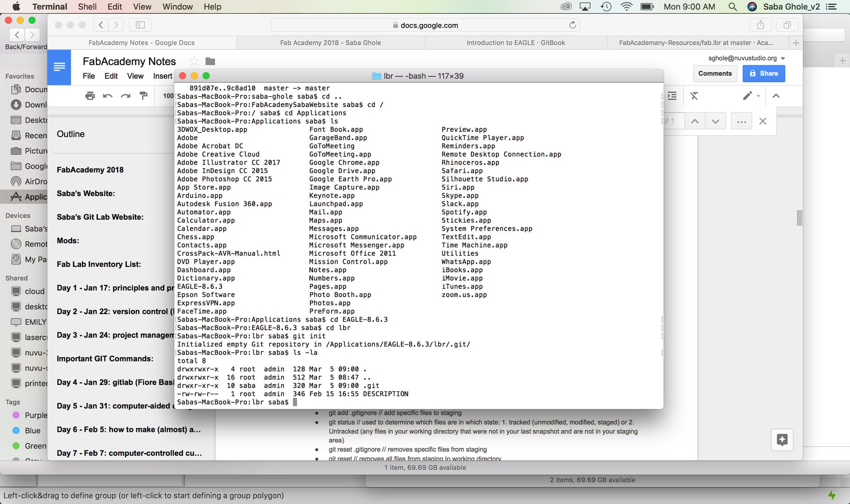850x504 pixels.
Task: Go forward in Safari
Action: coord(116,25)
